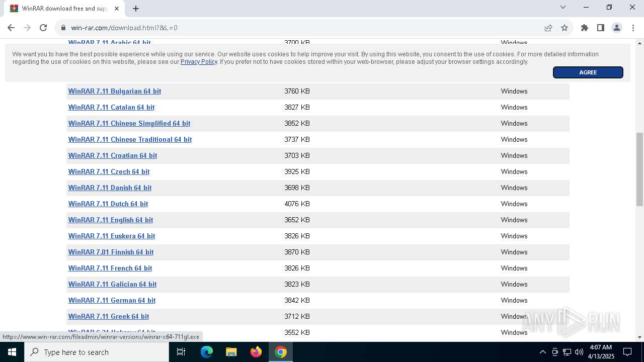Show hidden system tray icons

542,352
